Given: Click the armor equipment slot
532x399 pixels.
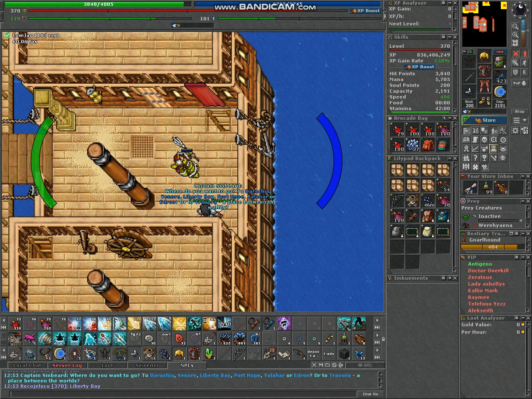Looking at the screenshot, I should (x=485, y=71).
